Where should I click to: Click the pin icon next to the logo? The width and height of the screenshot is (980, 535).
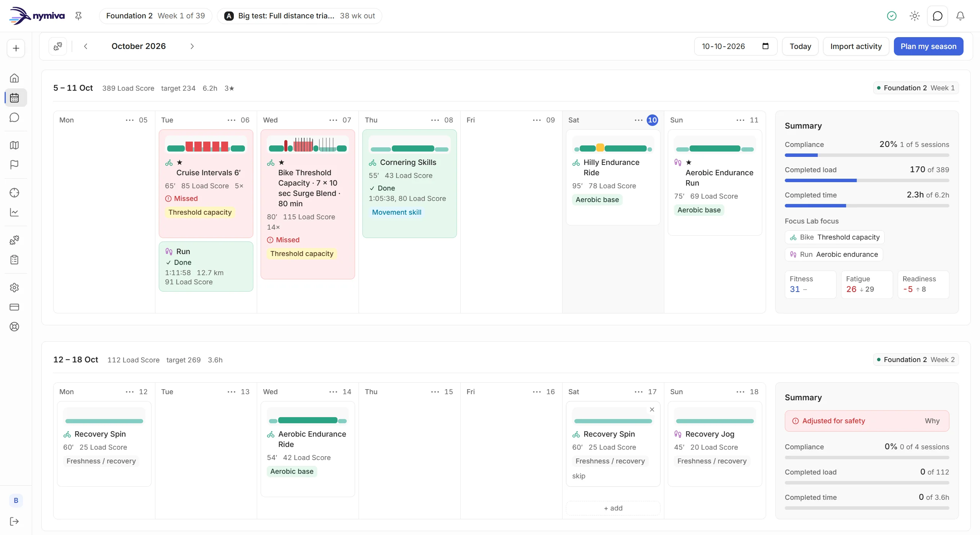78,16
